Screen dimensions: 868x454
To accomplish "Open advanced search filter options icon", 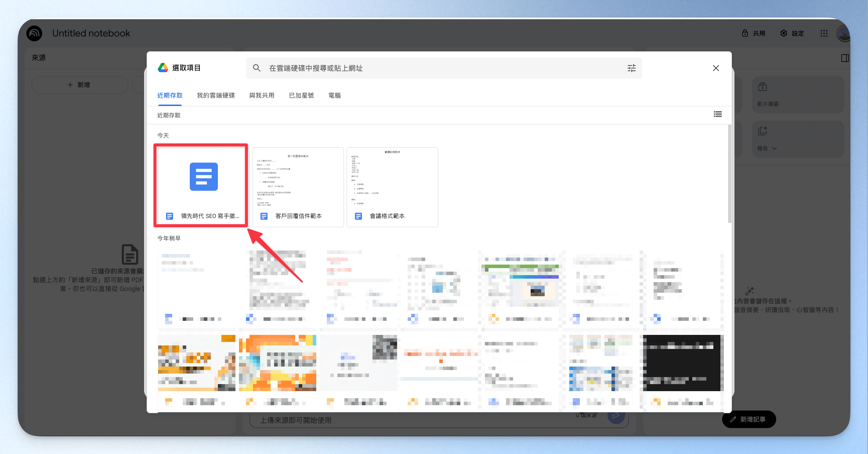I will (631, 68).
